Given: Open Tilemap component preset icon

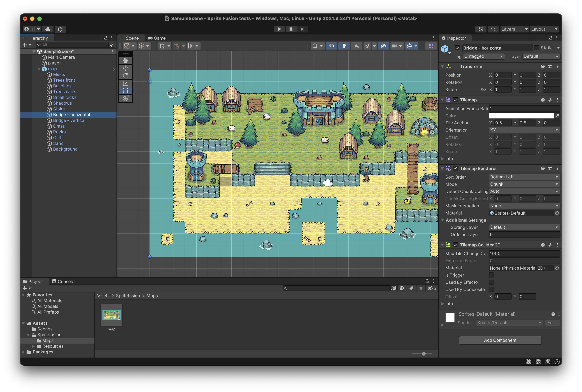Looking at the screenshot, I should pyautogui.click(x=550, y=100).
